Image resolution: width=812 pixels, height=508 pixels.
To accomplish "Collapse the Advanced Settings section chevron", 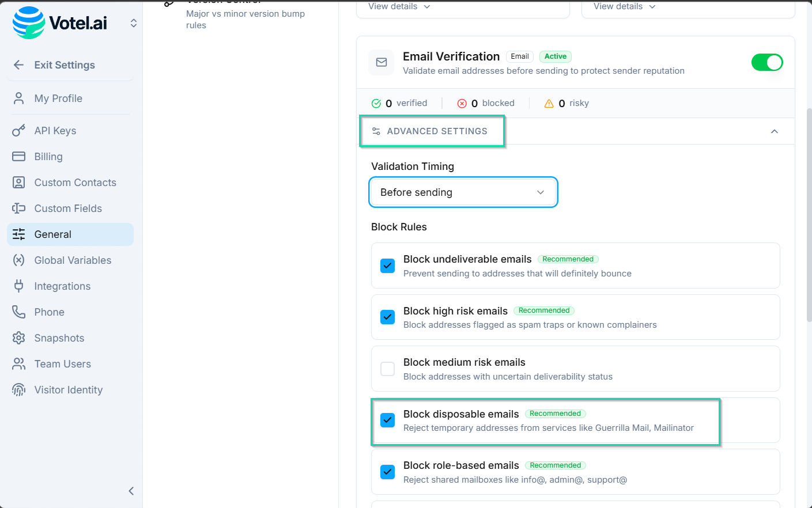I will [x=775, y=131].
